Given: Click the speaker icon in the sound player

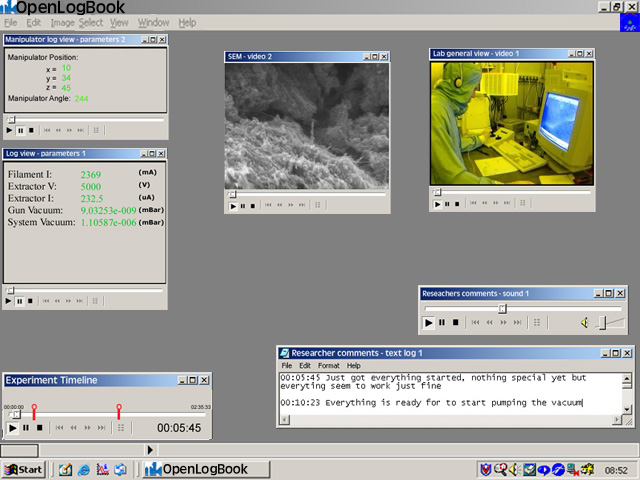Looking at the screenshot, I should click(585, 323).
